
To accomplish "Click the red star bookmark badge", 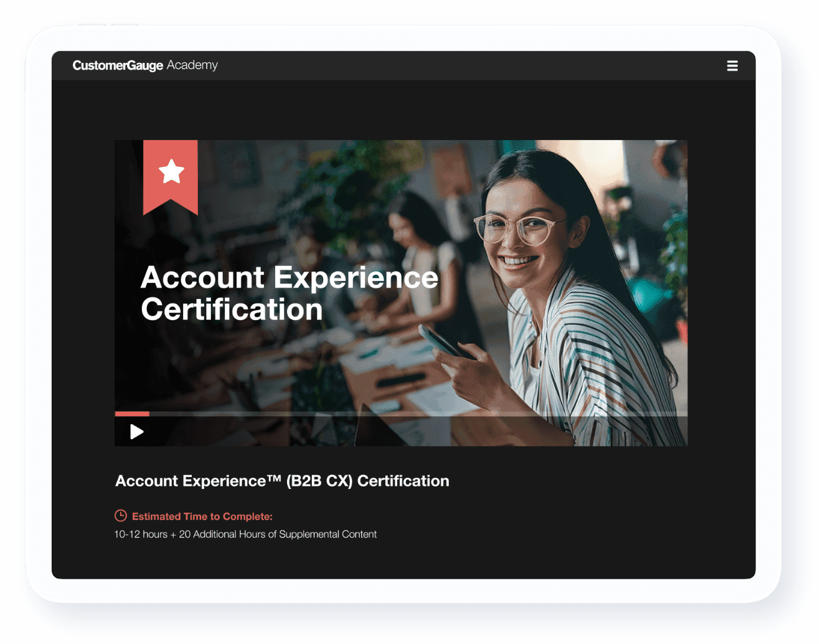I will [171, 178].
